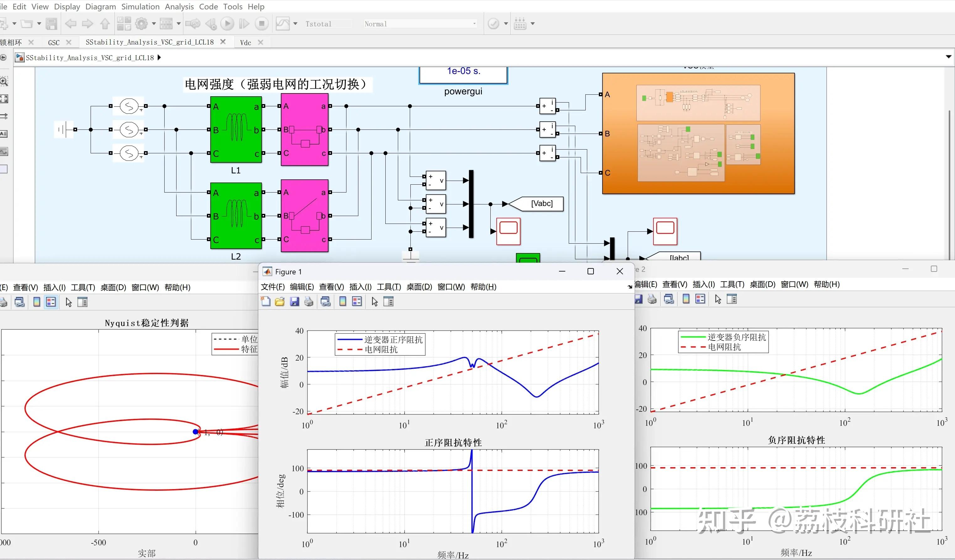Open the Simulation menu
The image size is (955, 560).
click(x=140, y=7)
